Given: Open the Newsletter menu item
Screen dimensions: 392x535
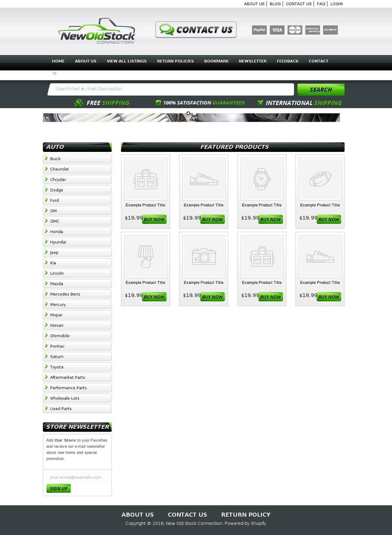Looking at the screenshot, I should coord(253,61).
